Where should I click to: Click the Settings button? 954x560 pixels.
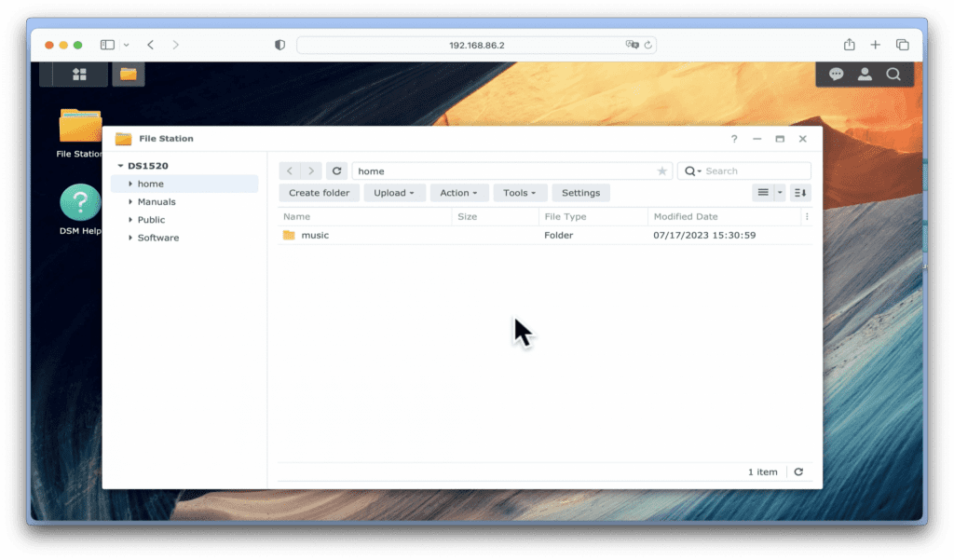581,193
